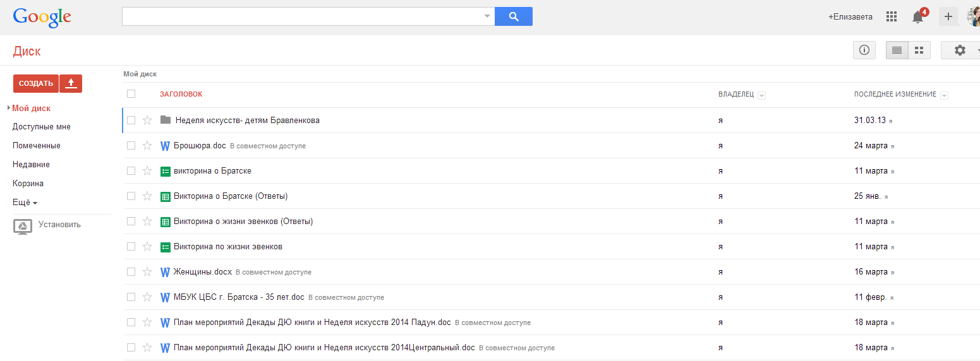
Task: Check Викторина о жизни эвенков (Ответы) checkbox
Action: [131, 222]
